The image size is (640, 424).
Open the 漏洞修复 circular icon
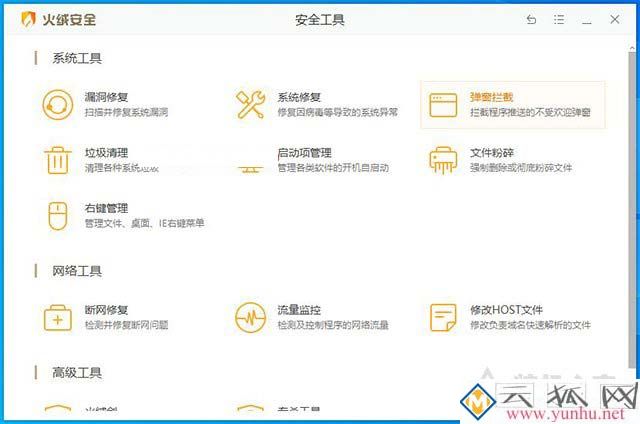pos(58,104)
